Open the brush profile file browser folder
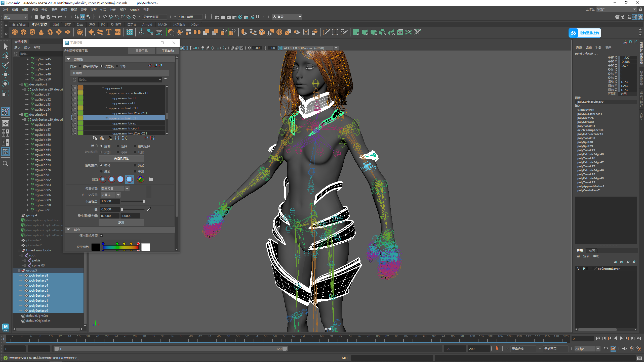This screenshot has height=362, width=644. pos(151,179)
